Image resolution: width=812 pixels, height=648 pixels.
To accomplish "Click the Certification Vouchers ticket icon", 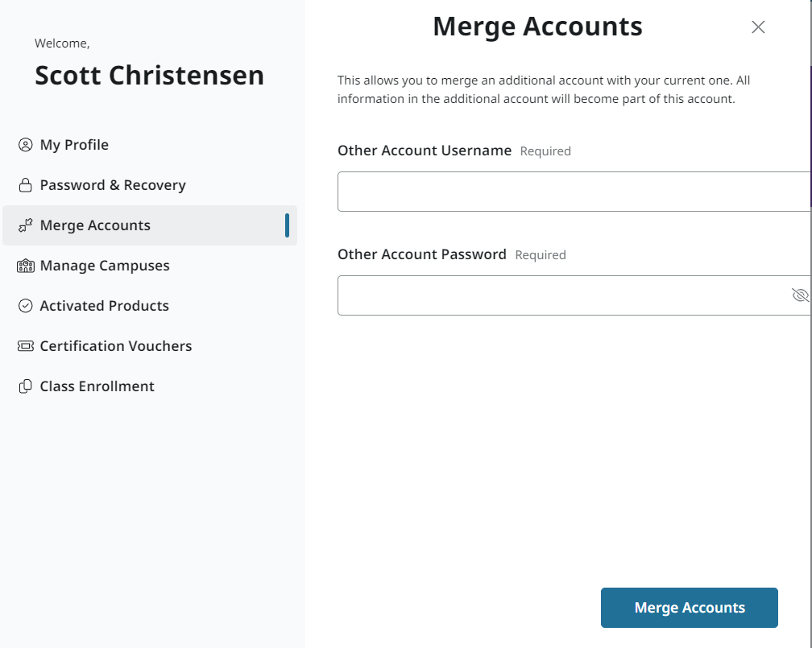I will 25,345.
